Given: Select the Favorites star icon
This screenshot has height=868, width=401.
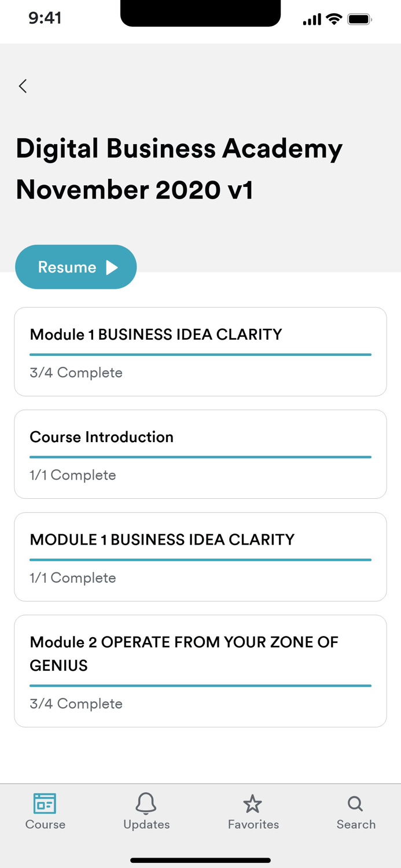Looking at the screenshot, I should point(253,803).
